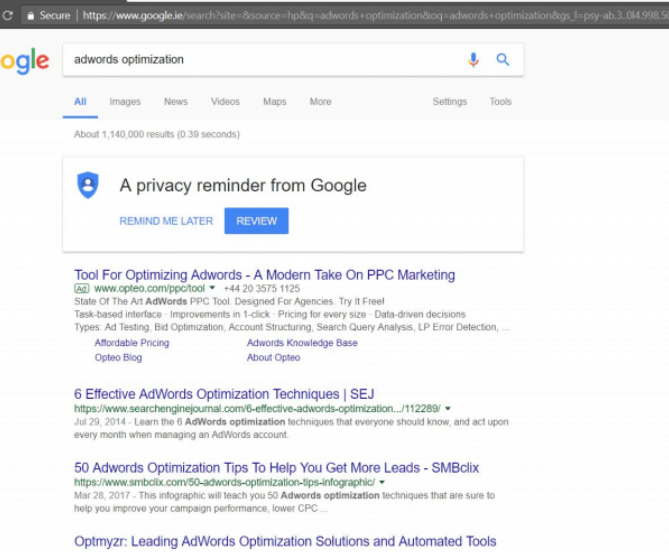
Task: Click the +44 20 3575 1125 phone number
Action: (x=262, y=289)
